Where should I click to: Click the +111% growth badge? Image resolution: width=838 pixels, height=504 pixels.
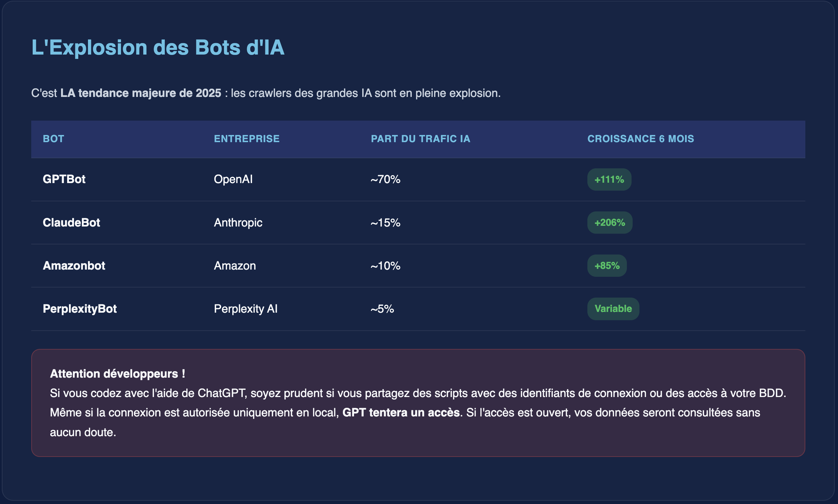[x=609, y=179]
